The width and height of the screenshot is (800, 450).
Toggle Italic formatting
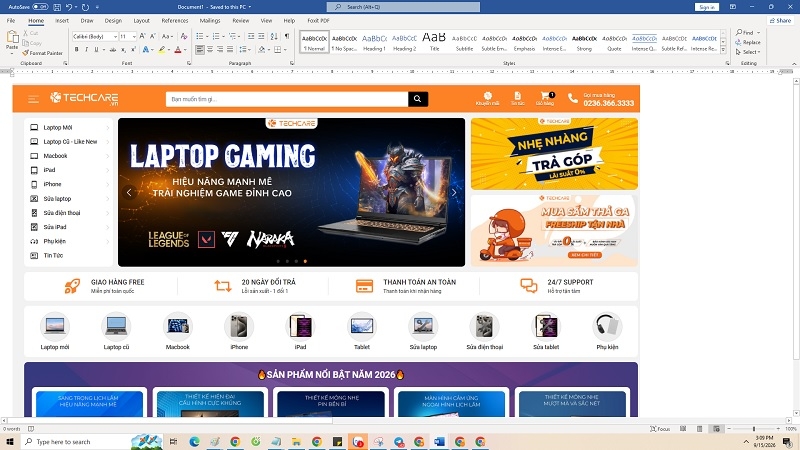pos(86,49)
